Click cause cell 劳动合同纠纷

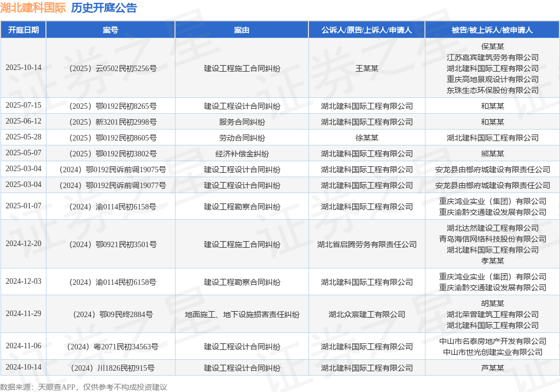pyautogui.click(x=242, y=137)
